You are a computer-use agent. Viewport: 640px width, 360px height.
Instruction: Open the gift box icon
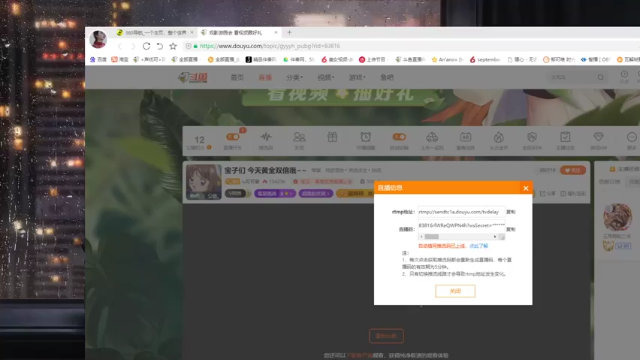[332, 137]
